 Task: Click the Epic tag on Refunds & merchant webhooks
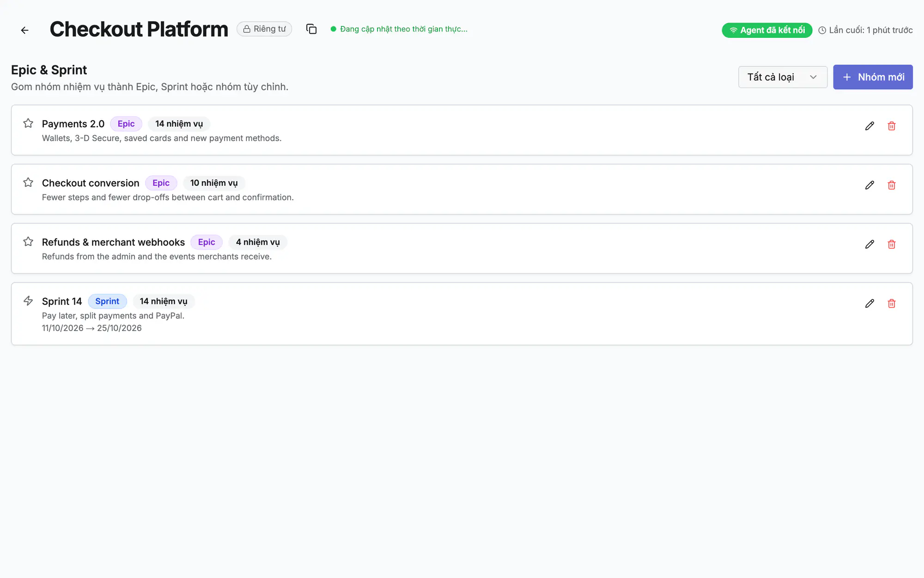click(207, 242)
